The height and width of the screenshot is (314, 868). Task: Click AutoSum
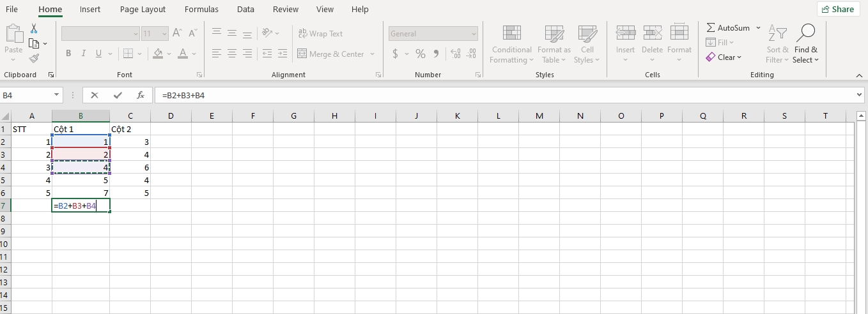point(728,28)
